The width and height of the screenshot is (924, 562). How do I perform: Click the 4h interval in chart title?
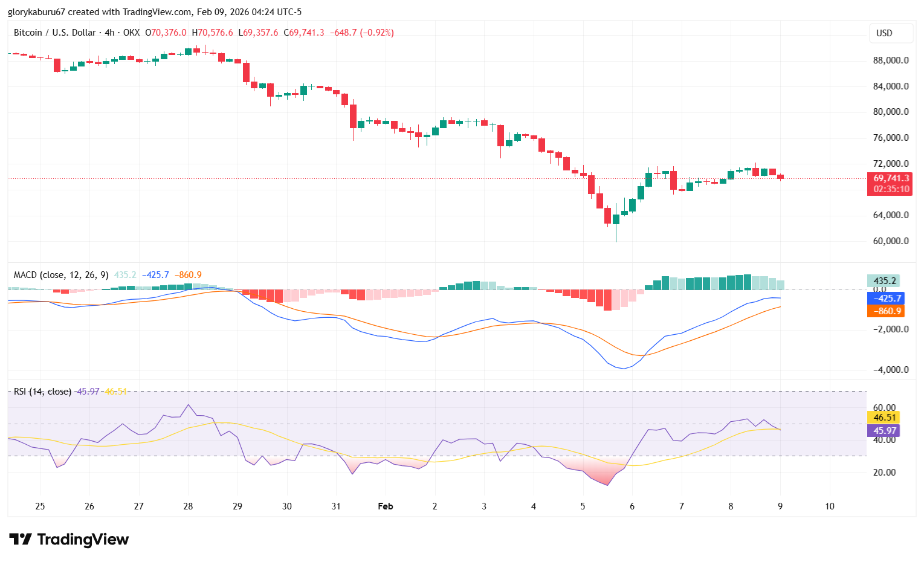click(109, 33)
